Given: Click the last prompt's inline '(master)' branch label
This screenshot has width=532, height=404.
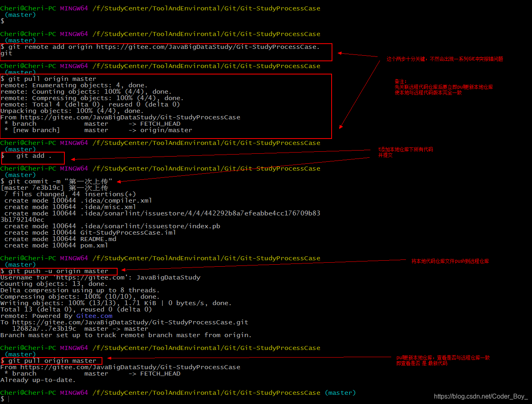Looking at the screenshot, I should pos(340,393).
